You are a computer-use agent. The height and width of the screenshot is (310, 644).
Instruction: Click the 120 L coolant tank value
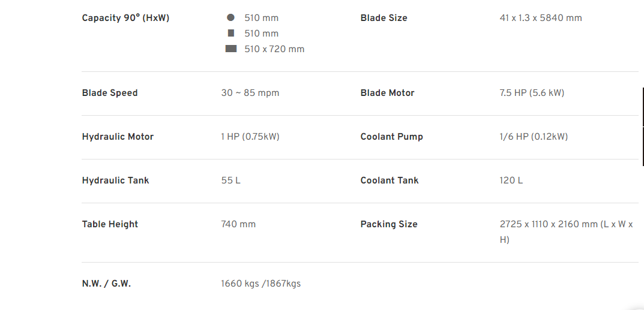point(511,180)
